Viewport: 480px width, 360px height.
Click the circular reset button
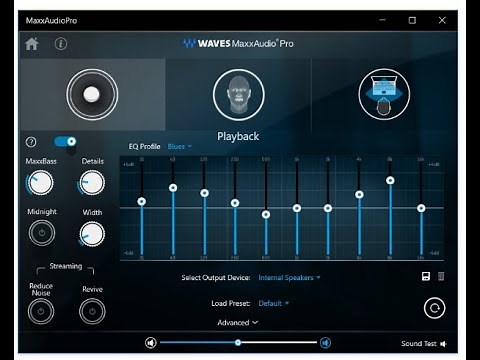pyautogui.click(x=434, y=308)
